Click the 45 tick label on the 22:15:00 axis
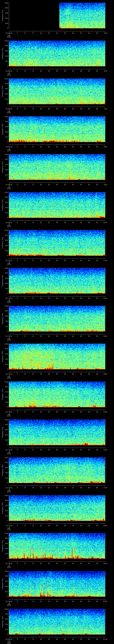This screenshot has width=114, height=644. coord(81,450)
